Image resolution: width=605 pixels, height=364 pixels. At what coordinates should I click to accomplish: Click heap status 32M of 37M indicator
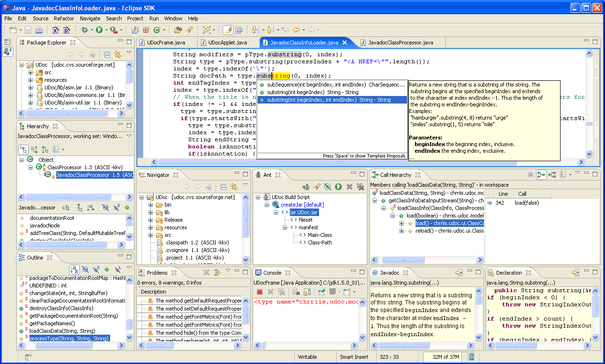coord(443,357)
